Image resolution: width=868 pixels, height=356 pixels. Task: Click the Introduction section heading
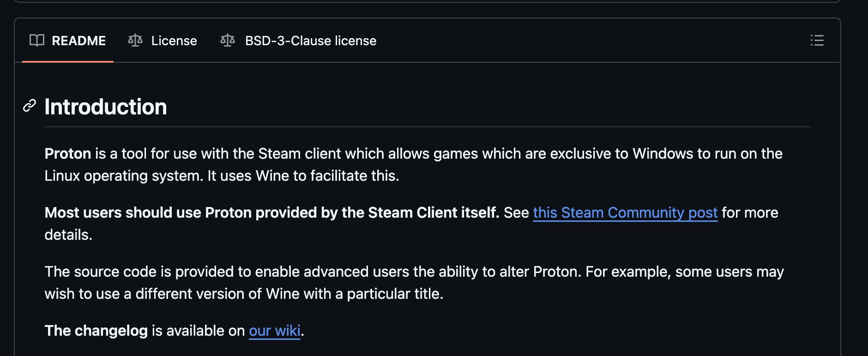(x=105, y=107)
